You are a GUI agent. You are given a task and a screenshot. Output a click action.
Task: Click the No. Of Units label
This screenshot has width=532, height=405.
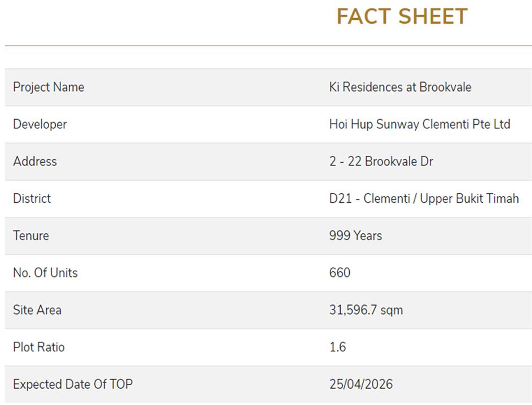[45, 273]
